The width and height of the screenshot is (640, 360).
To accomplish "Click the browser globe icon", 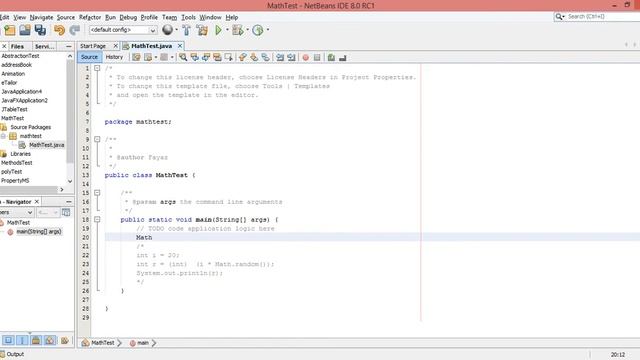I will pyautogui.click(x=167, y=29).
